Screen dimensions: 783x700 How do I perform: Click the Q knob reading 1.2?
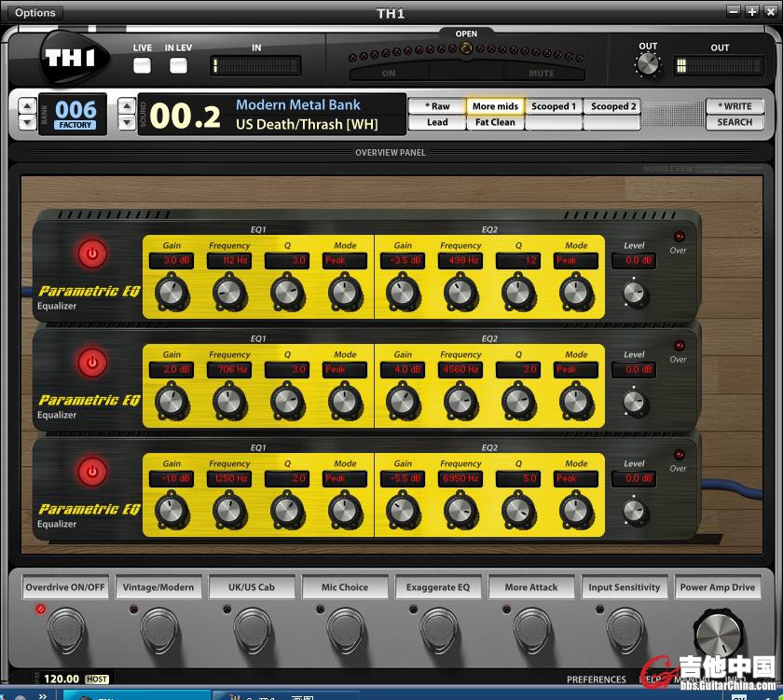[x=519, y=293]
